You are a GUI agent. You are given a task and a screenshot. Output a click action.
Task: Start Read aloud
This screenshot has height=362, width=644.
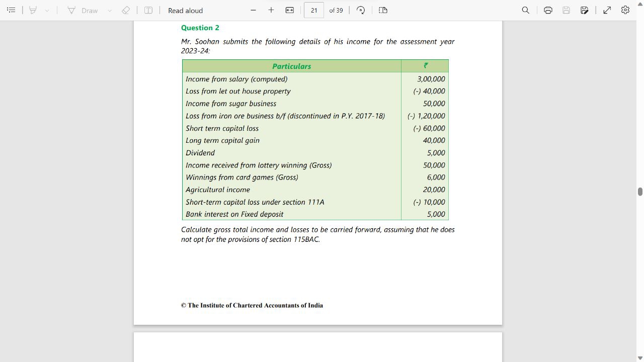tap(185, 10)
